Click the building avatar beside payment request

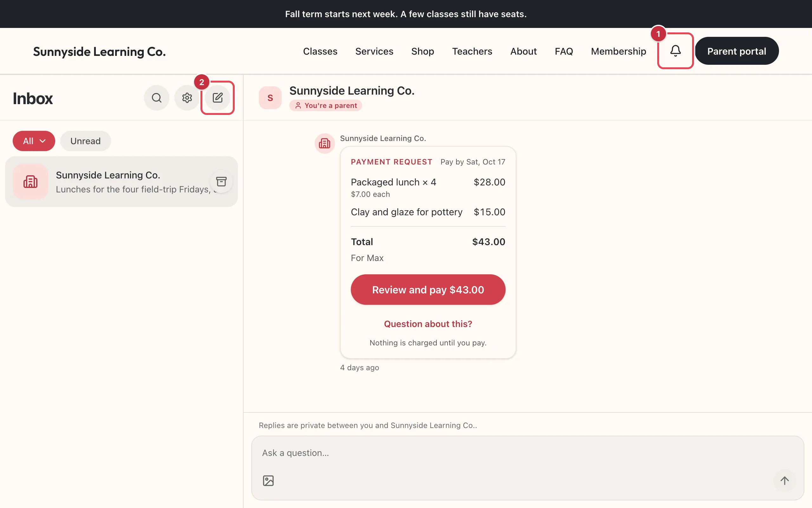[324, 144]
